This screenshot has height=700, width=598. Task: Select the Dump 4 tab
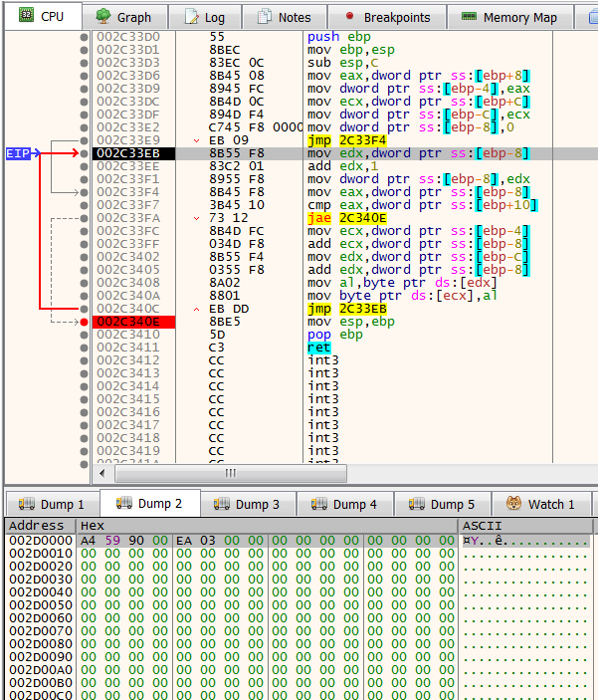(345, 504)
